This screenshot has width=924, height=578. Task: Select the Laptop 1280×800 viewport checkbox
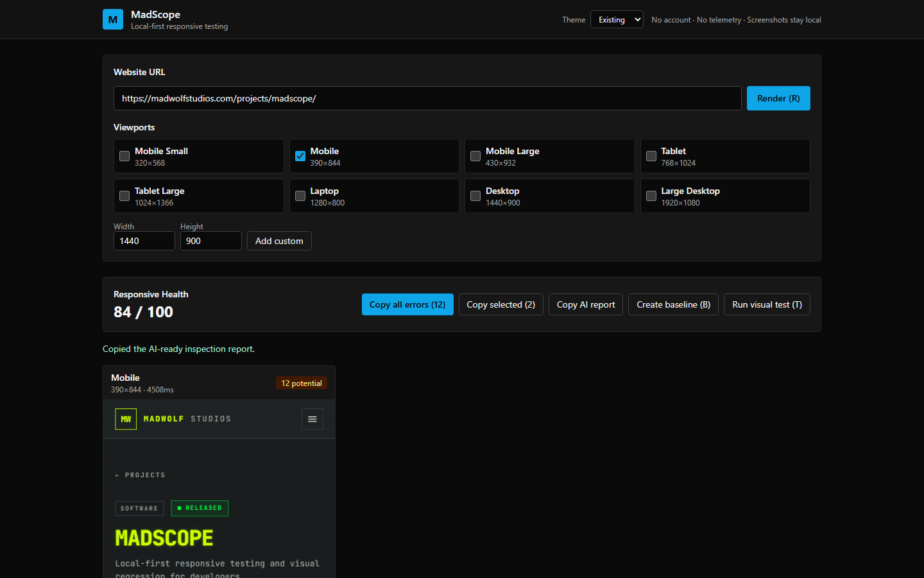click(300, 196)
